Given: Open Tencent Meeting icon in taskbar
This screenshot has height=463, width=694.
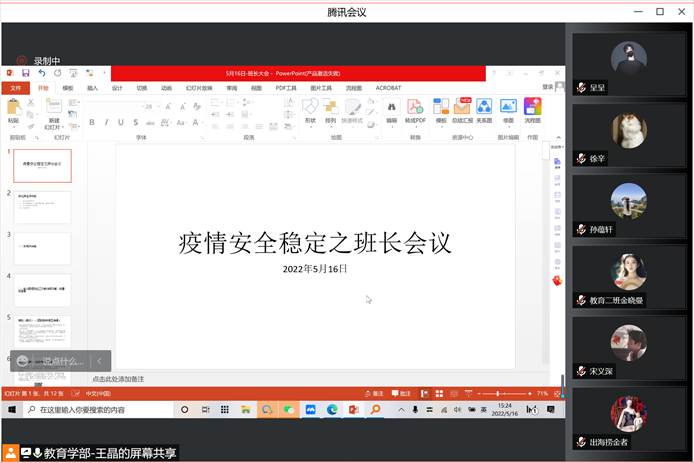Looking at the screenshot, I should click(311, 410).
